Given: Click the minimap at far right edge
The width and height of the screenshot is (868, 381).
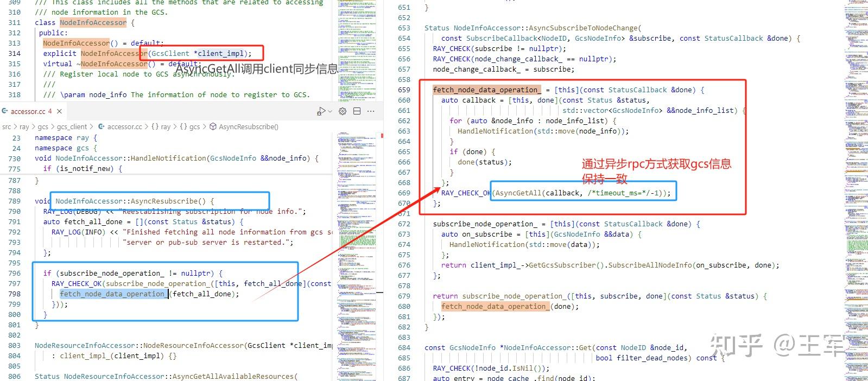Looking at the screenshot, I should point(856,190).
